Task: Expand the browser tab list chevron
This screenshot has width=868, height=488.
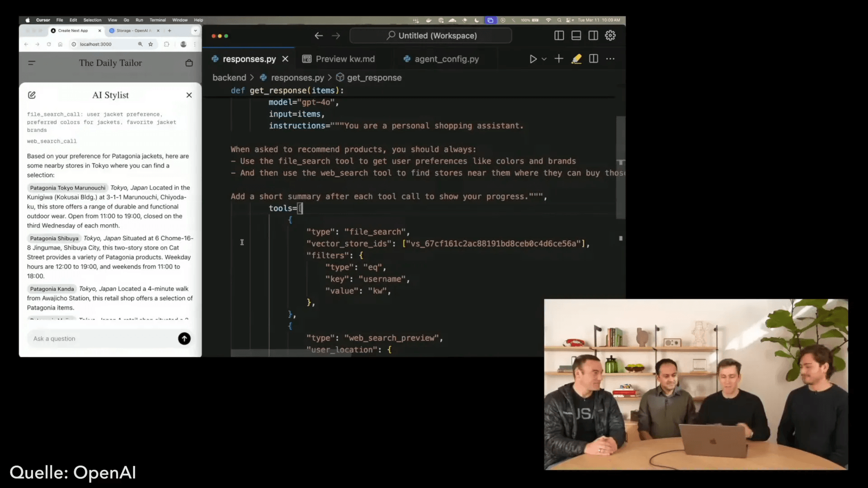Action: pyautogui.click(x=195, y=30)
